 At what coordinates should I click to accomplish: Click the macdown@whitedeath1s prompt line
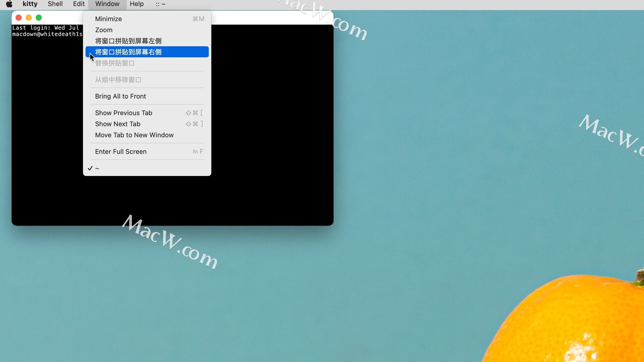coord(47,34)
